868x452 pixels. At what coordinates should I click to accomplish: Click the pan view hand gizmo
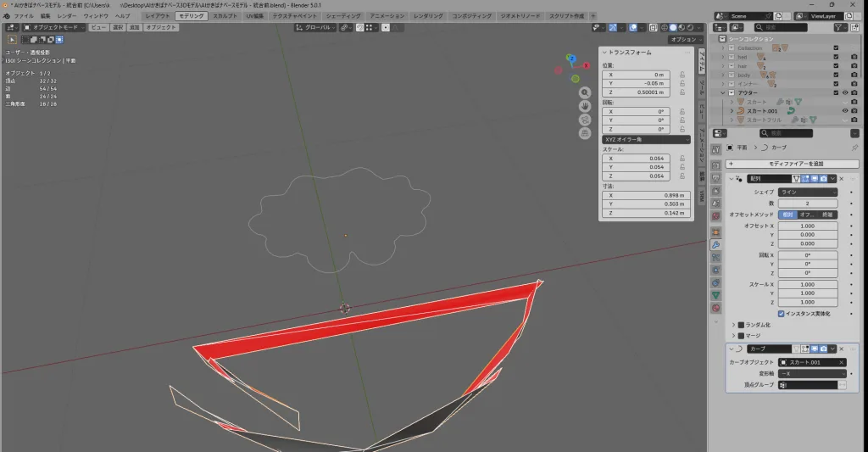(585, 106)
